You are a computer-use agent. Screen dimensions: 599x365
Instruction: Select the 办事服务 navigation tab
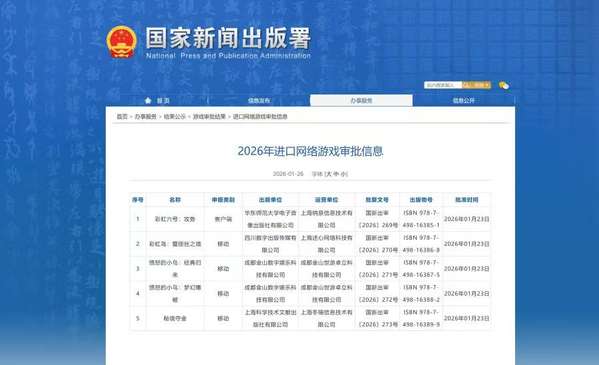pyautogui.click(x=361, y=101)
